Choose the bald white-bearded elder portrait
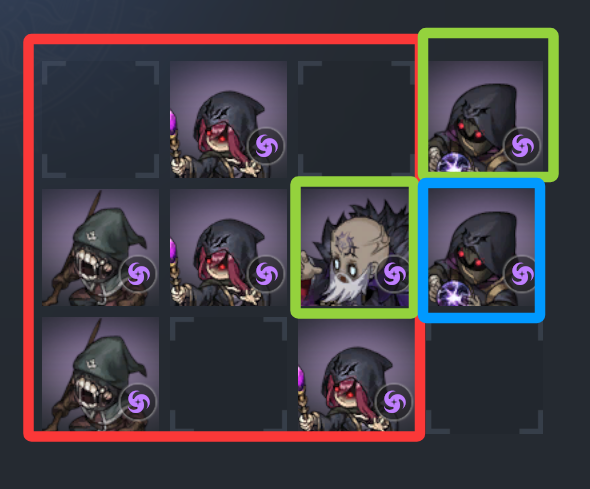This screenshot has height=489, width=590. tap(355, 248)
